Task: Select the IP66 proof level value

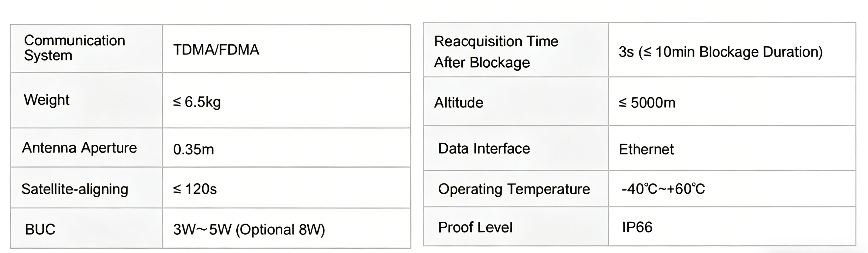Action: click(637, 227)
